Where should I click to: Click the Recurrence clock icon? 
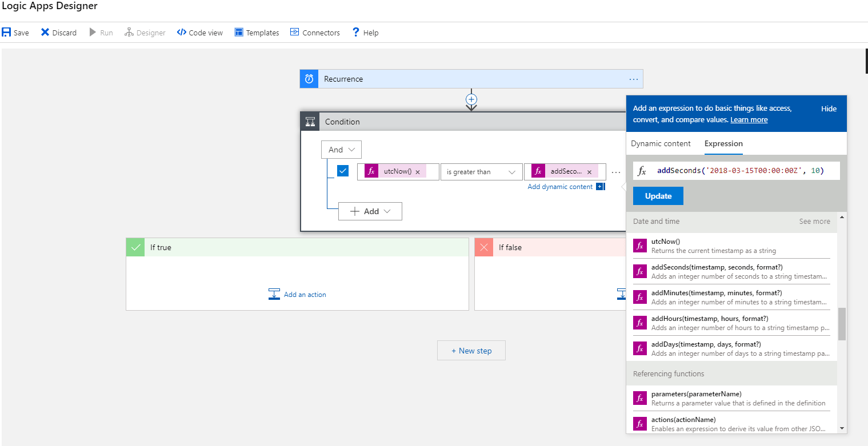tap(309, 79)
